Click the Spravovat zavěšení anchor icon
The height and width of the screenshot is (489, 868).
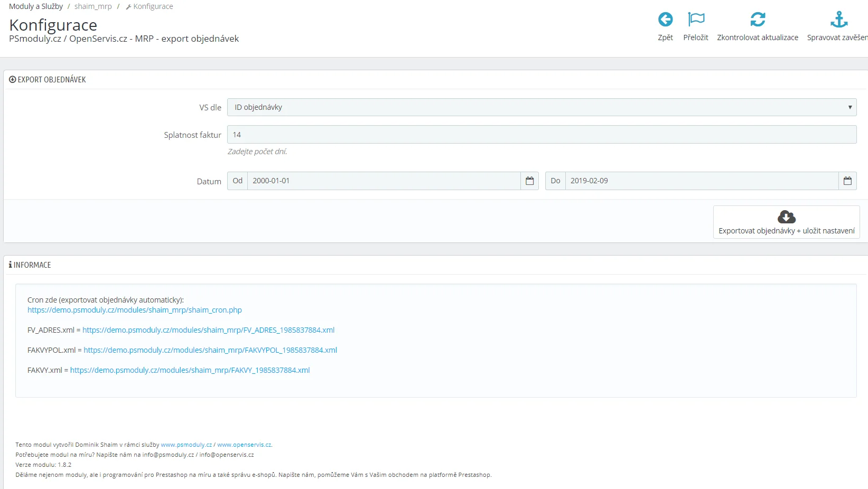[x=838, y=20]
